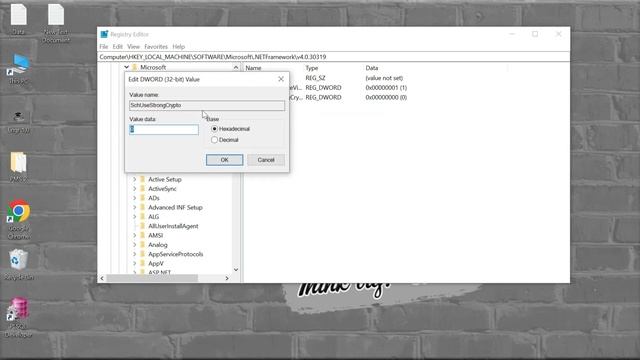Select AppServiceProtocols in the tree
Screen dimensions: 640x360
pyautogui.click(x=176, y=254)
